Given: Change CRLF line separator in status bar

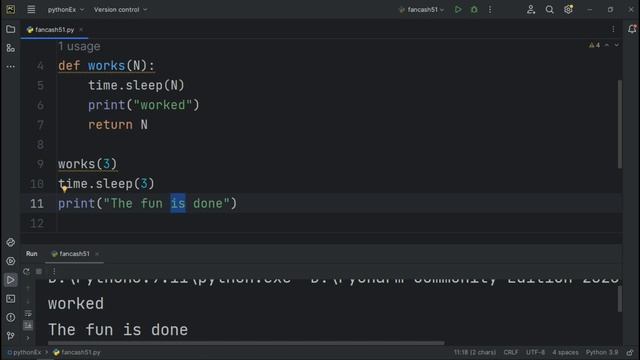Looking at the screenshot, I should click(511, 352).
